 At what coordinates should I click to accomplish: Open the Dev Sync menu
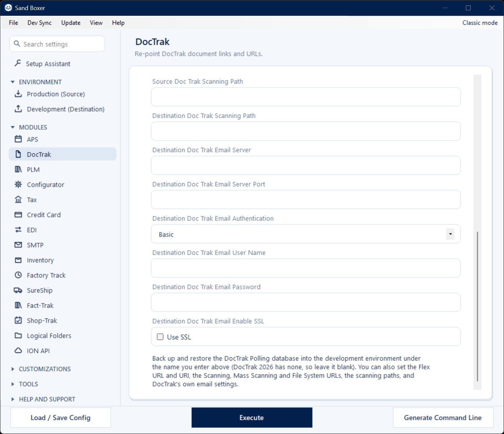tap(40, 22)
